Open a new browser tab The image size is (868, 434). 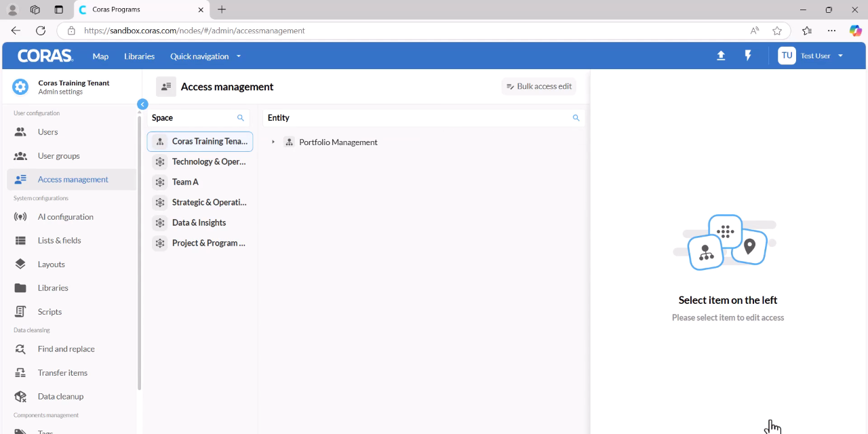click(222, 9)
